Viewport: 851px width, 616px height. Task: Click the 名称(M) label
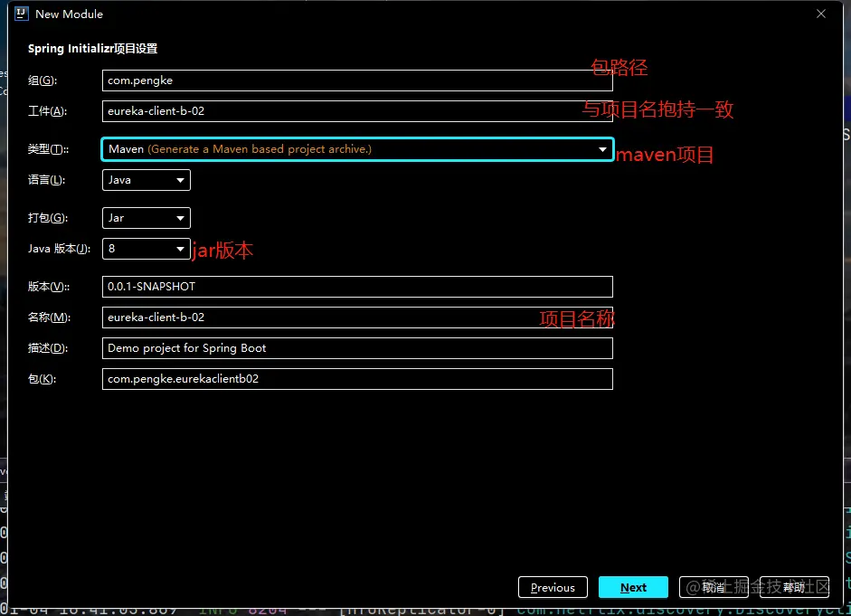point(49,317)
